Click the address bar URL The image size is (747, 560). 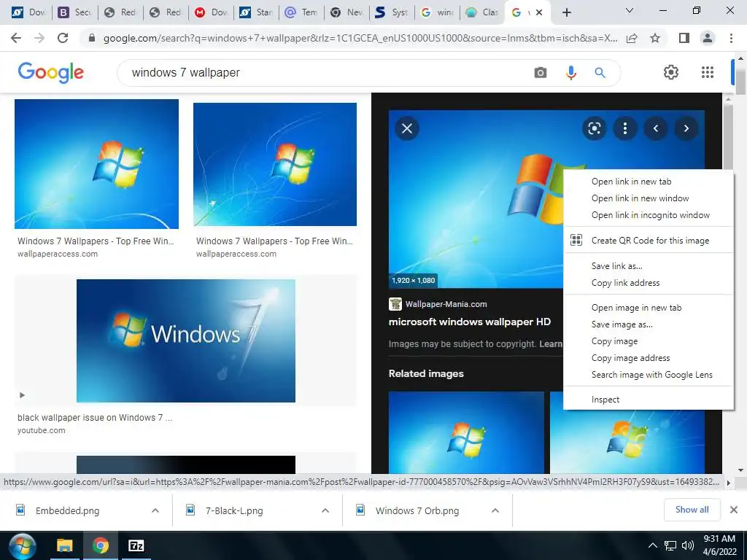point(360,38)
